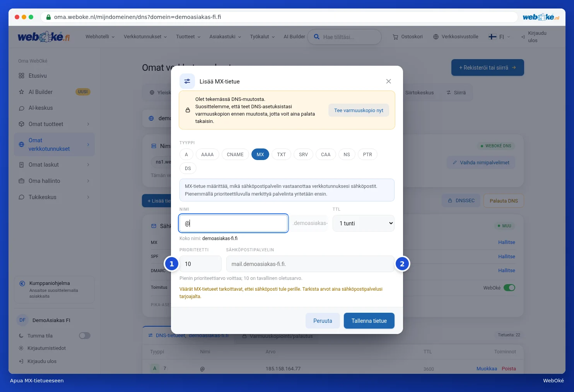This screenshot has width=574, height=392.
Task: Expand Omat laskut in the sidebar
Action: (54, 165)
